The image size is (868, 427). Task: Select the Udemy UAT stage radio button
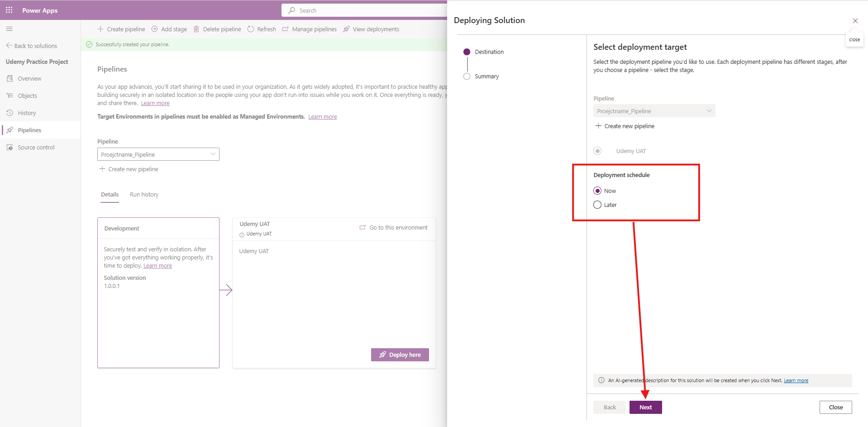tap(597, 151)
